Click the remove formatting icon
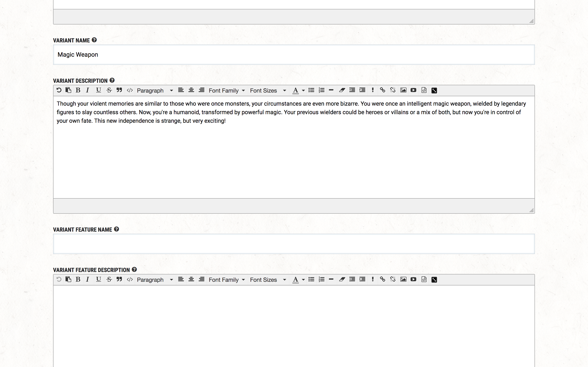The image size is (588, 367). coord(342,90)
